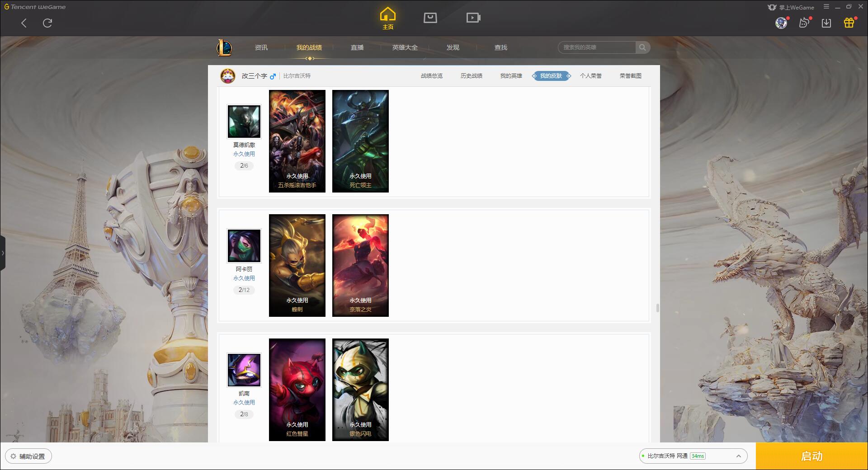Open the friends message icon
Viewport: 868px width, 470px height.
tap(804, 23)
